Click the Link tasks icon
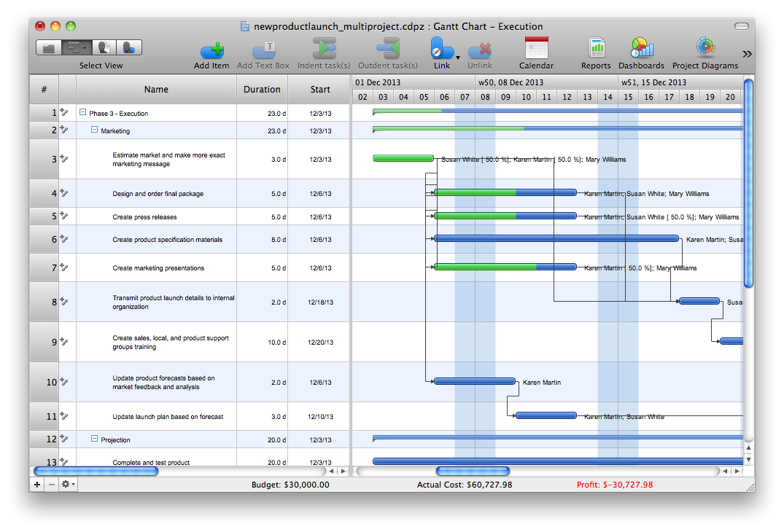 click(x=438, y=50)
